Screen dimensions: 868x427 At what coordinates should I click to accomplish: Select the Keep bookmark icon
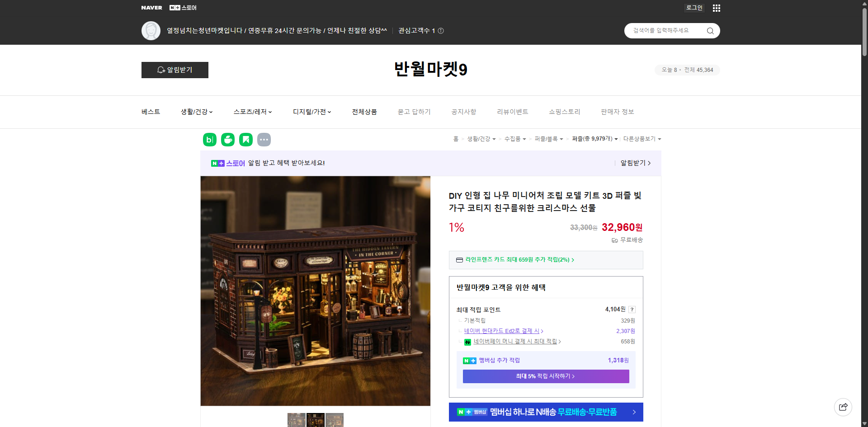pos(245,140)
